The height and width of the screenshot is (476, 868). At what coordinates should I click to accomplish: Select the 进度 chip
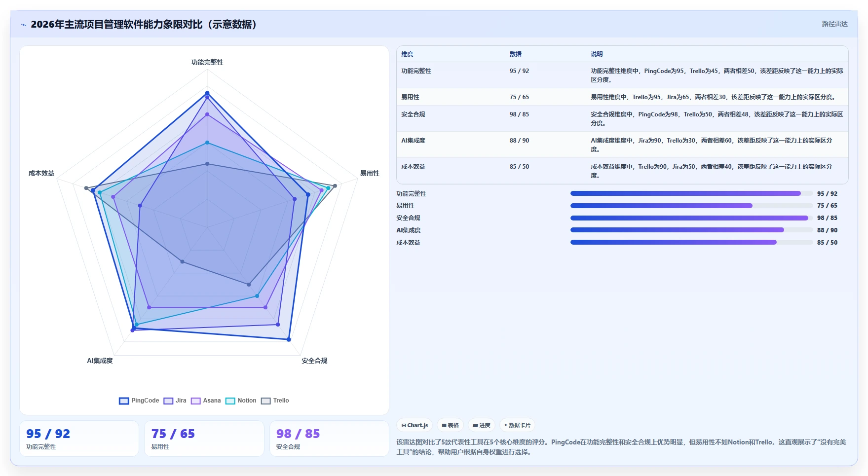click(482, 425)
